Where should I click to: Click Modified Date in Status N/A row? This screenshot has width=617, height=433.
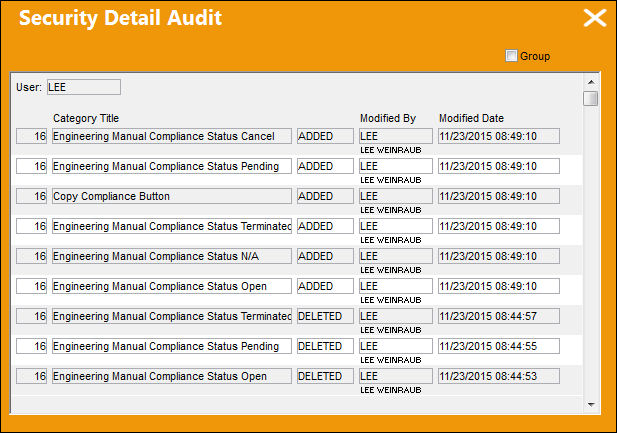pyautogui.click(x=499, y=256)
